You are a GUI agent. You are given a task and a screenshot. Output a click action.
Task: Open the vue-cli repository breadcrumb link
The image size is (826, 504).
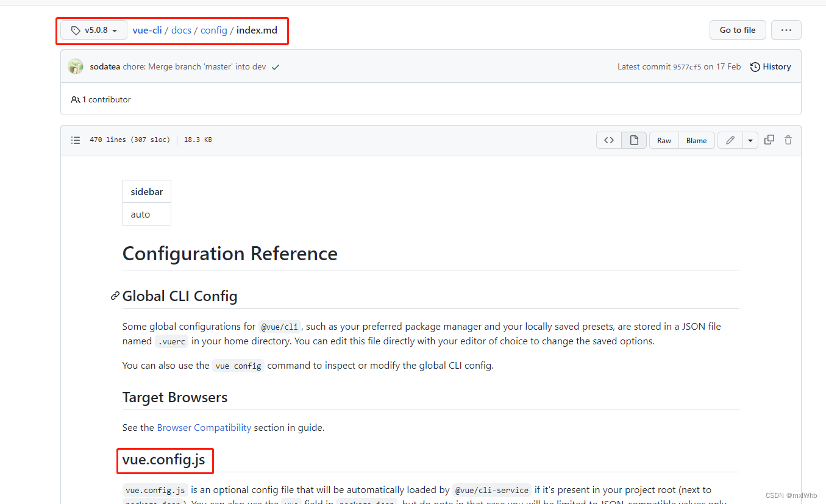[147, 30]
